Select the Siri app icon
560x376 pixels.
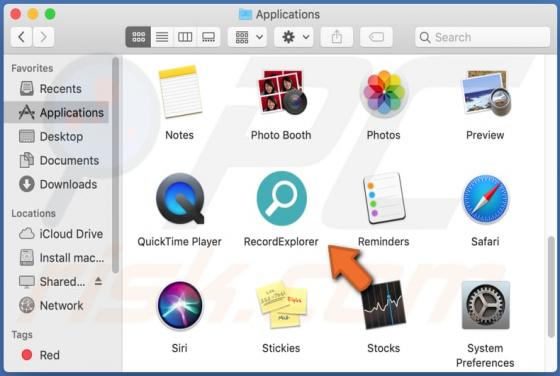[x=180, y=306]
